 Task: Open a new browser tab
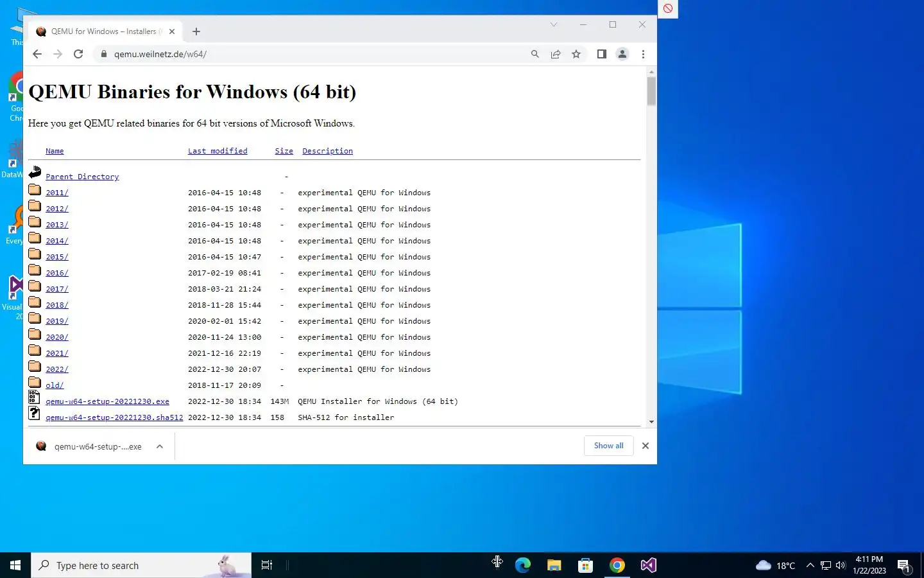coord(196,31)
